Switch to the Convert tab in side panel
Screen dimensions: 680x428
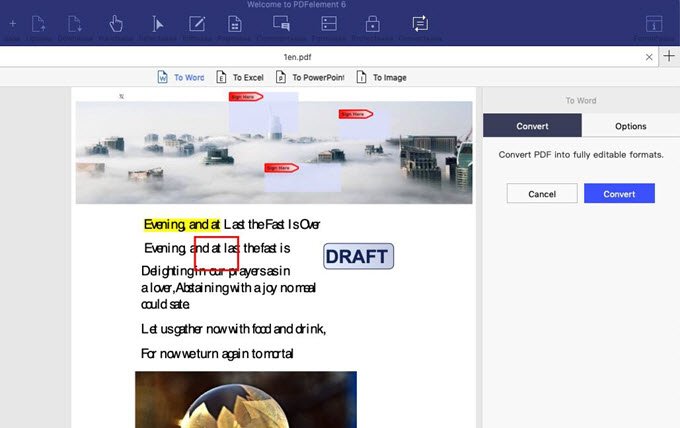[532, 126]
